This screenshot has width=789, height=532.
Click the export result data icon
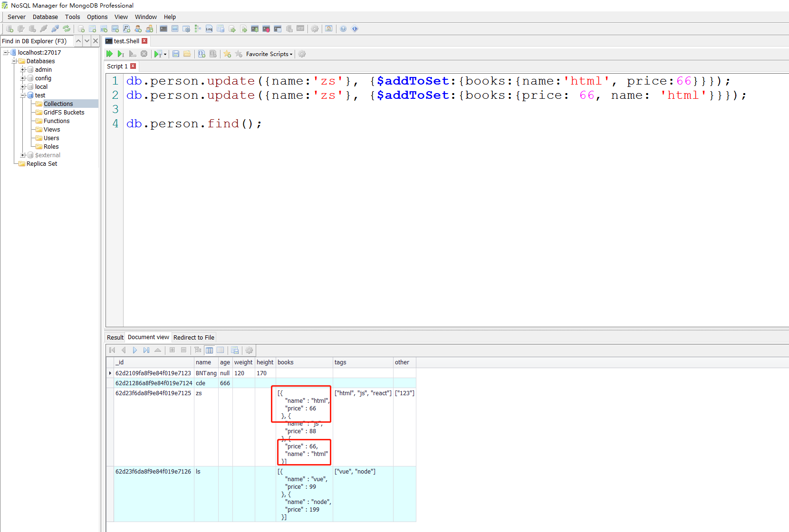[235, 350]
